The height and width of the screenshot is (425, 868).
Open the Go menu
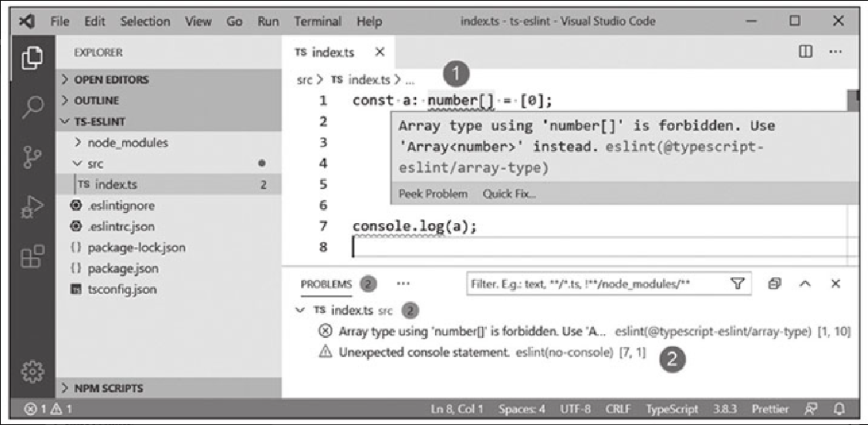[234, 22]
